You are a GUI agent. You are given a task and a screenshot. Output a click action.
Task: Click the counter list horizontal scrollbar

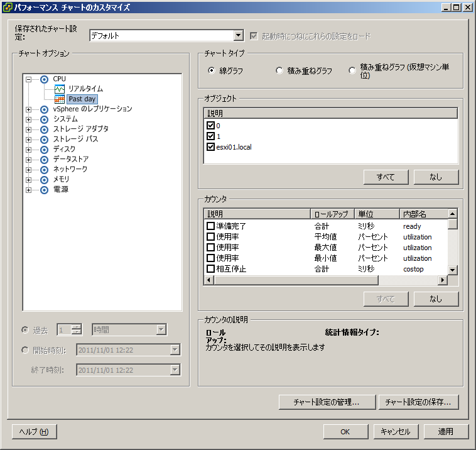tap(327, 280)
